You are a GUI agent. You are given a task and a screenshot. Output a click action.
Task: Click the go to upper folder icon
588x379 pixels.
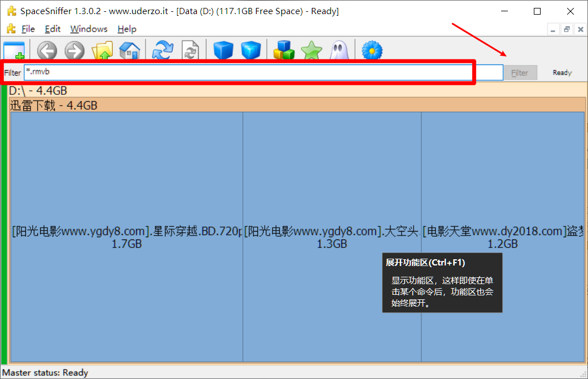coord(102,50)
